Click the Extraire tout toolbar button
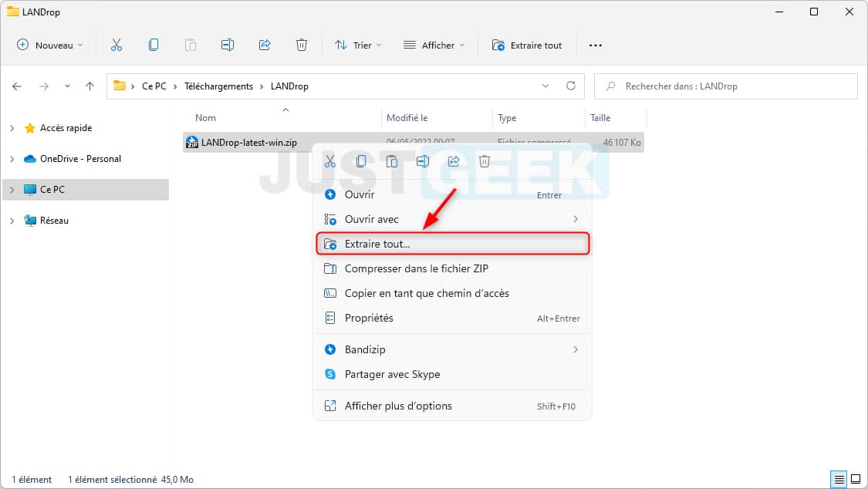The height and width of the screenshot is (489, 868). pyautogui.click(x=527, y=46)
